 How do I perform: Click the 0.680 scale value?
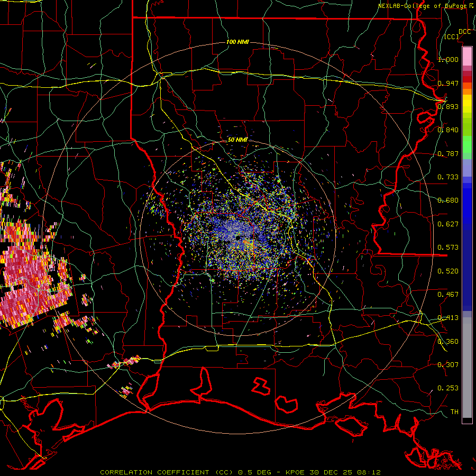[x=448, y=200]
